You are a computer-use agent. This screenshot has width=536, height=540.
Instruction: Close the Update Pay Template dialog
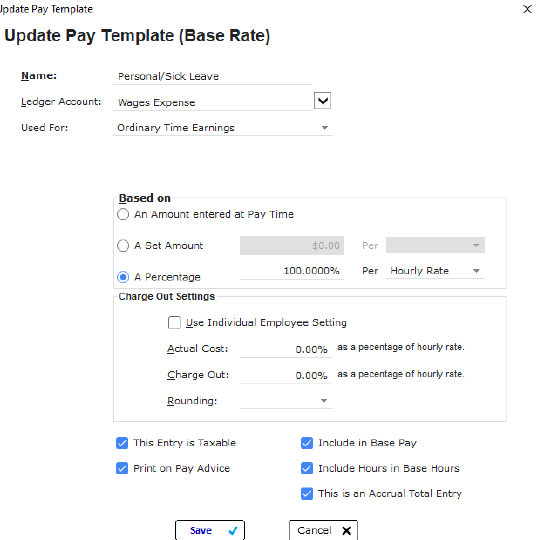click(x=527, y=9)
